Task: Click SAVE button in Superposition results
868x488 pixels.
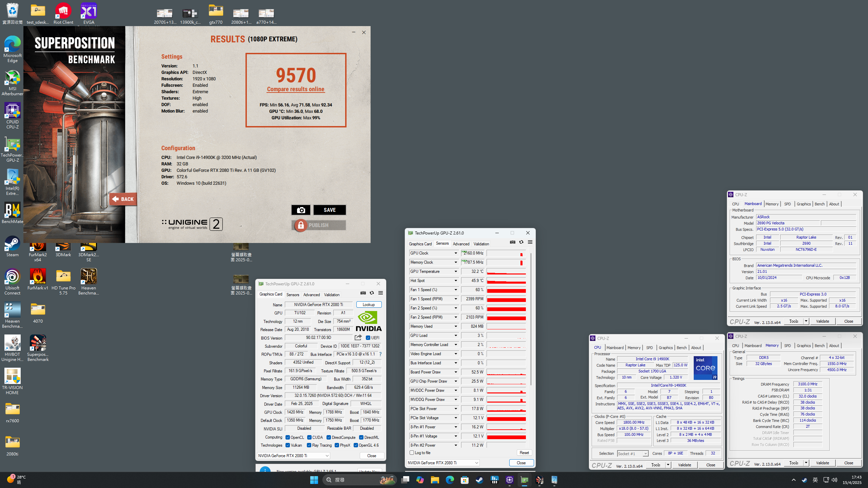Action: point(330,210)
